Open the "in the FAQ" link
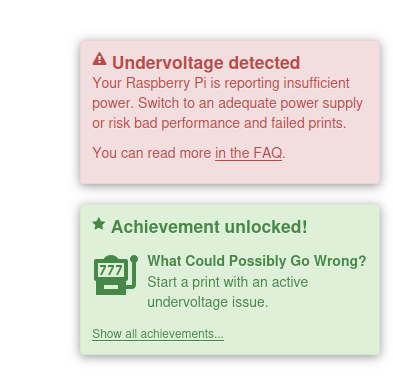 pos(248,153)
